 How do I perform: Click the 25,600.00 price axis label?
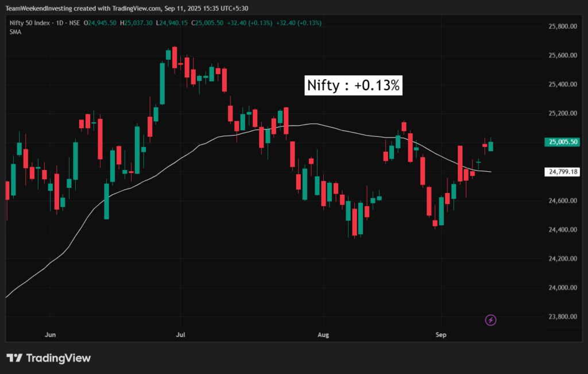coord(563,55)
